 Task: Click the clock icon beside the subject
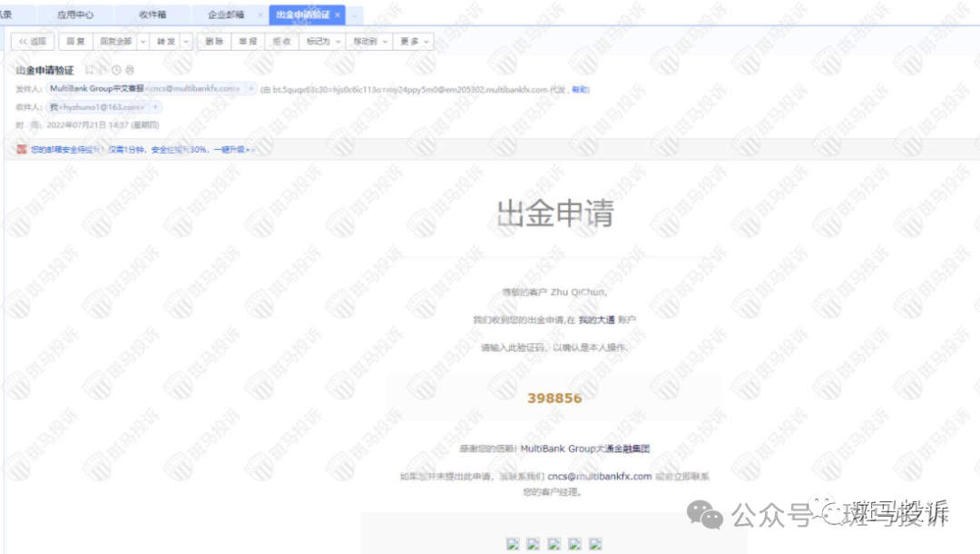click(116, 70)
